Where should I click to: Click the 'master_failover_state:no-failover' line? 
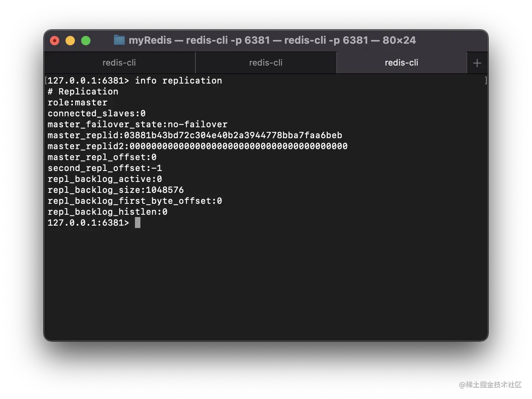coord(137,124)
